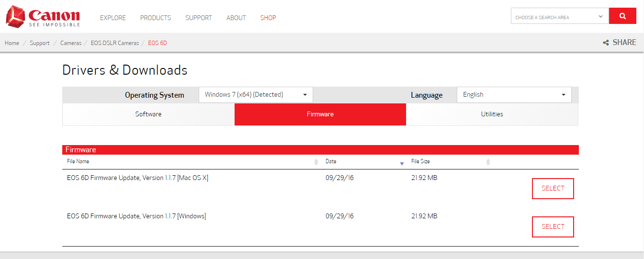
Task: Click the EOS 6D breadcrumb
Action: coord(158,43)
